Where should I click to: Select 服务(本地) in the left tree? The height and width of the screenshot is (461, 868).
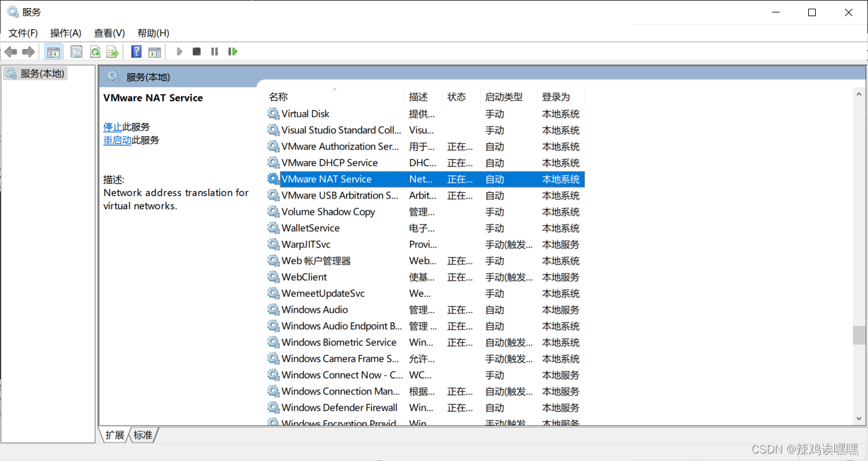[x=42, y=73]
